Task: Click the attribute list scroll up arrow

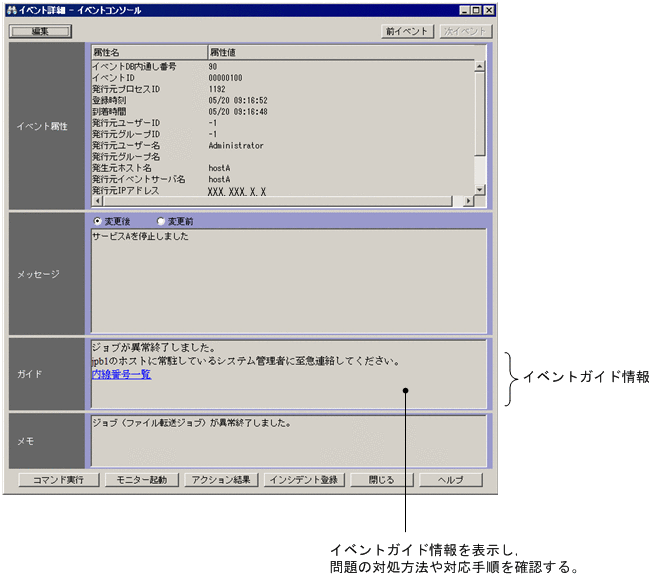Action: [x=480, y=66]
